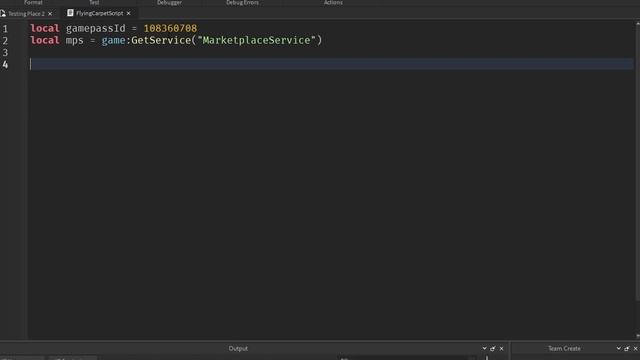
Task: Click the Team Create panel title
Action: tap(564, 349)
